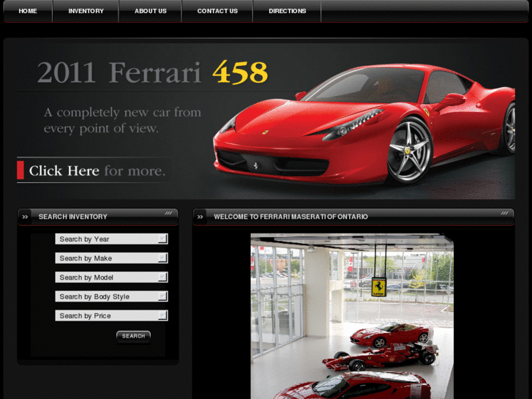Click the double-arrow icon beside Welcome heading
532x399 pixels.
point(201,217)
